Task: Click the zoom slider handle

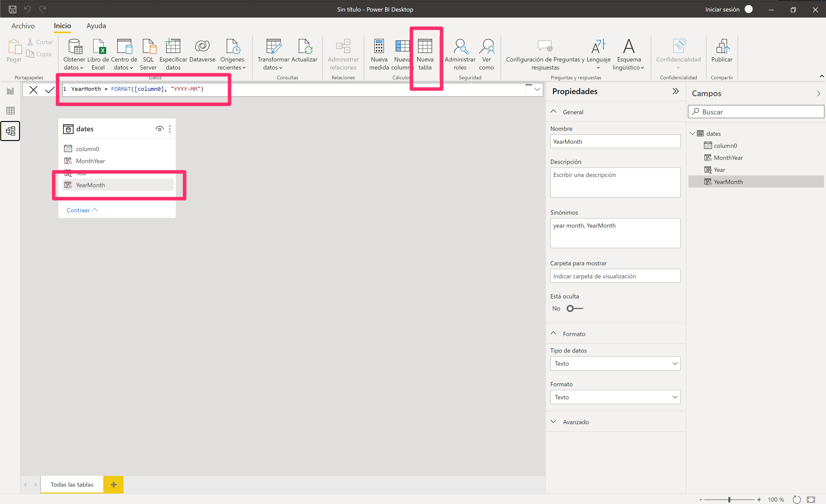Action: click(x=729, y=500)
